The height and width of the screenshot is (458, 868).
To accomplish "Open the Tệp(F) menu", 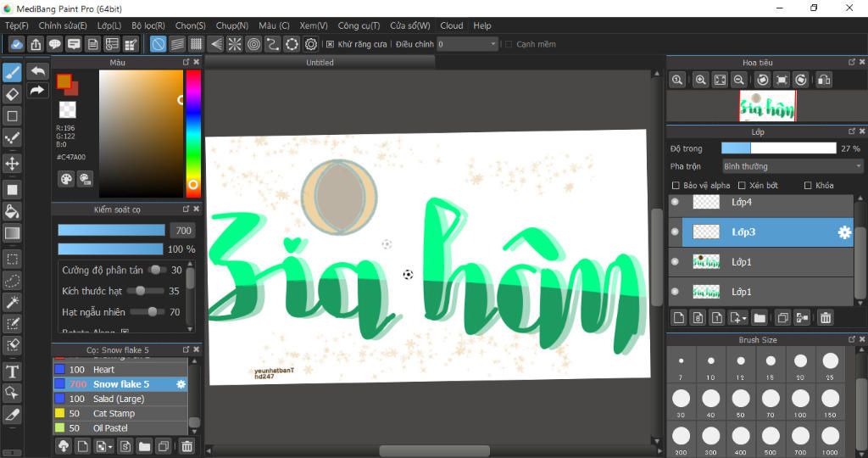I will tap(17, 25).
